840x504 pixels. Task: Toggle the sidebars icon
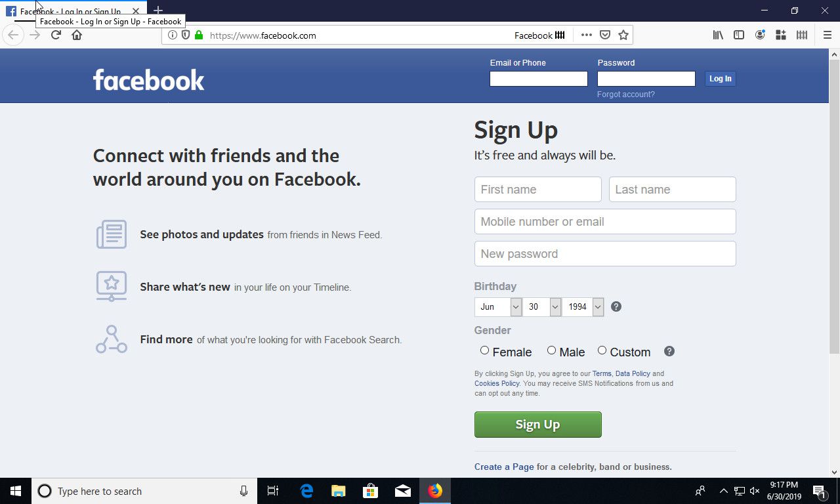pos(739,35)
